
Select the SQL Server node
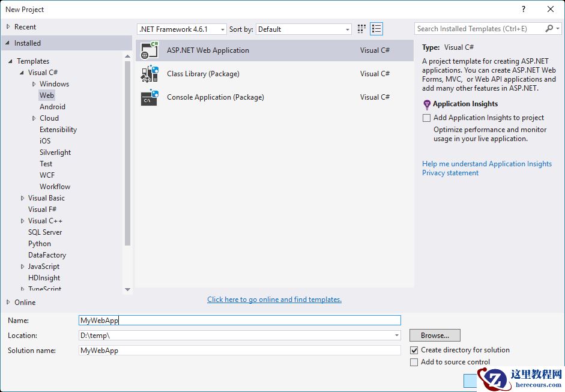tap(45, 232)
